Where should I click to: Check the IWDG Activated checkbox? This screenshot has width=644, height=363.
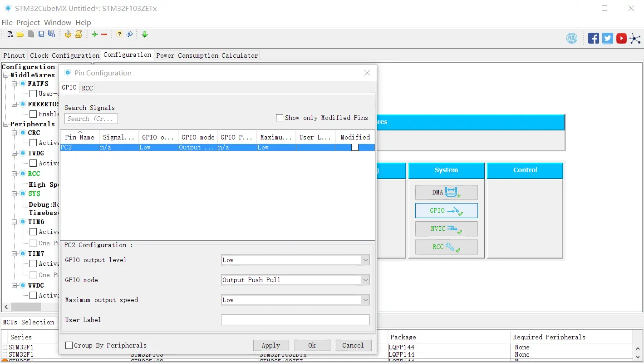[33, 163]
